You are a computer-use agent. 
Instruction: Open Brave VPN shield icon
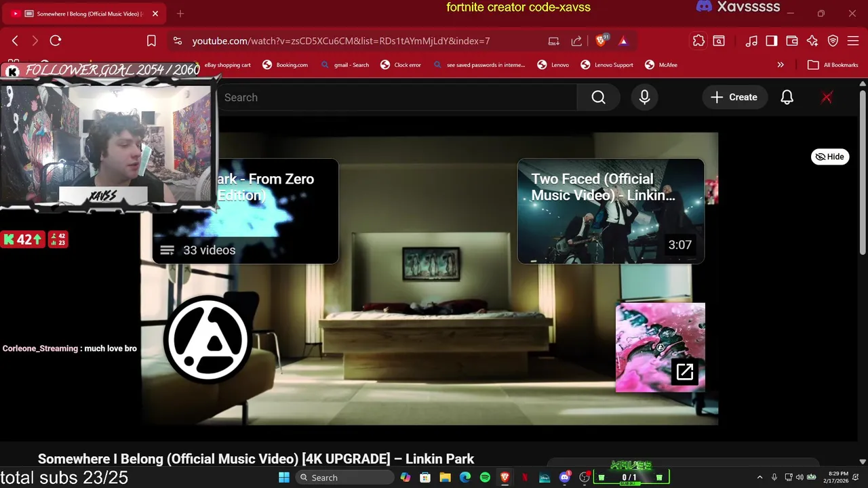[833, 41]
